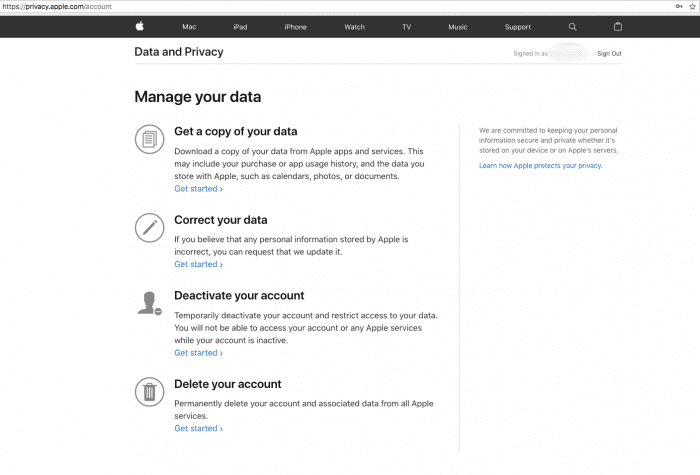Open Learn how Apple protects your privacy link
700x475 pixels.
coord(541,166)
